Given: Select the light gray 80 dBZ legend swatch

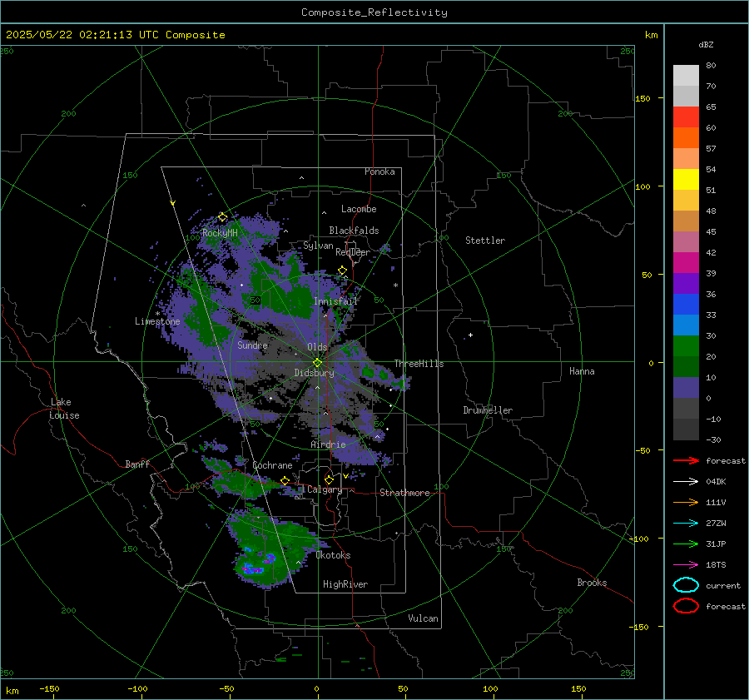Looking at the screenshot, I should (686, 76).
